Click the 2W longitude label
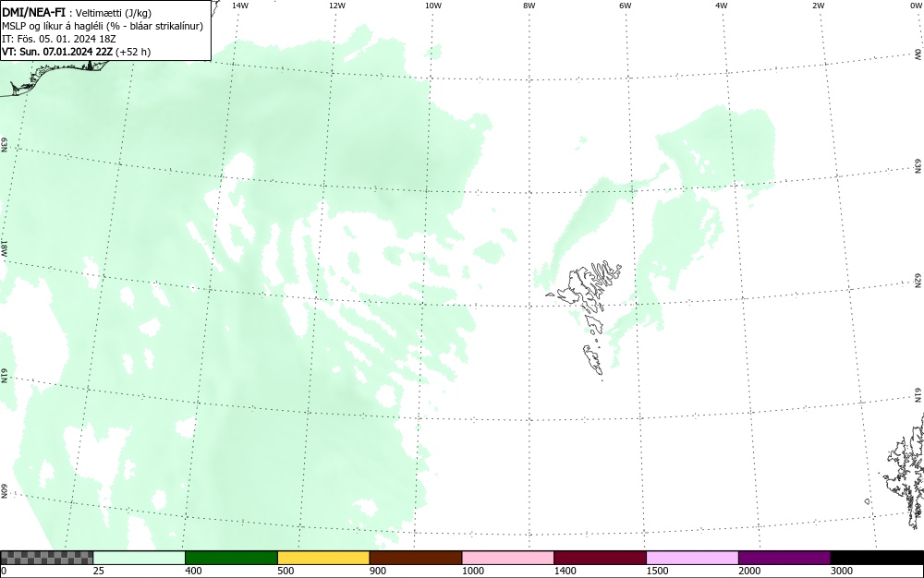Image resolution: width=924 pixels, height=578 pixels. [x=818, y=6]
